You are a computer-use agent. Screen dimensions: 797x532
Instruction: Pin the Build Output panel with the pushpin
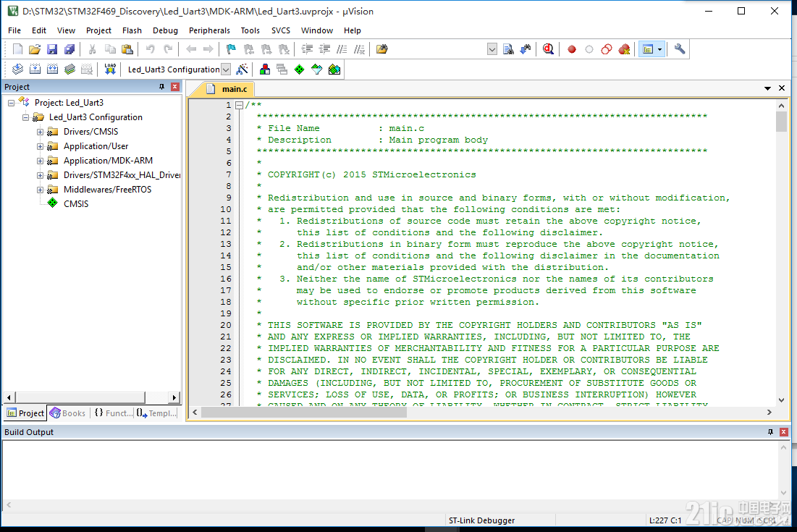[x=770, y=432]
